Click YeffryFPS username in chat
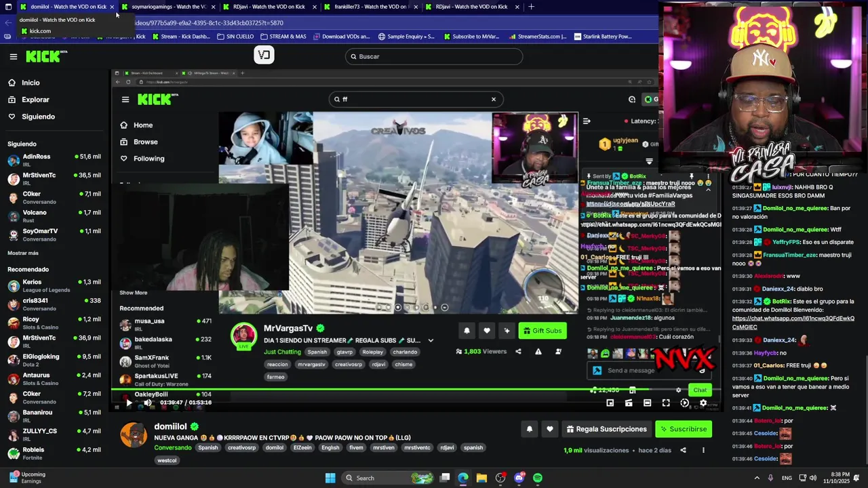The height and width of the screenshot is (488, 868). click(786, 242)
